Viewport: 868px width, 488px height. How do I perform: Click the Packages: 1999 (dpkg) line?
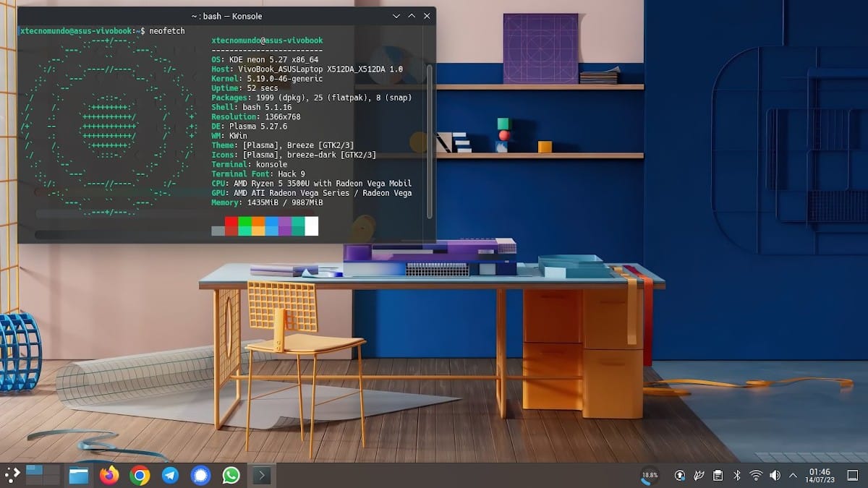point(311,97)
